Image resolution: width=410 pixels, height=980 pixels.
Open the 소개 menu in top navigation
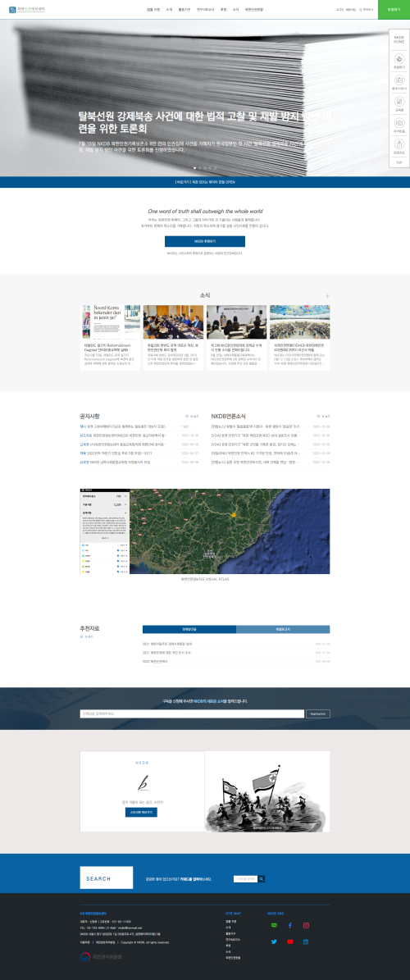(x=169, y=10)
